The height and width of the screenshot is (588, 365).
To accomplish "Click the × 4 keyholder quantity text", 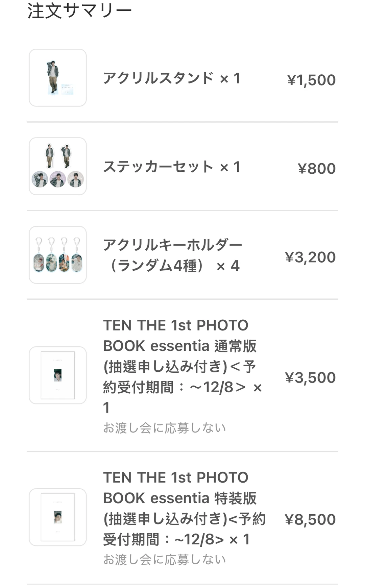I will coord(228,266).
